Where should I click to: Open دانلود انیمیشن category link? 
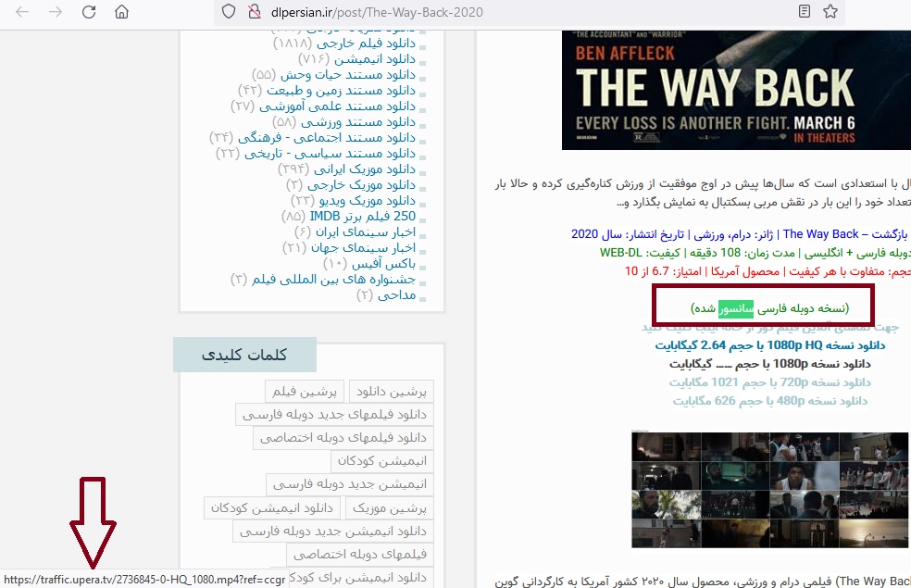click(375, 59)
